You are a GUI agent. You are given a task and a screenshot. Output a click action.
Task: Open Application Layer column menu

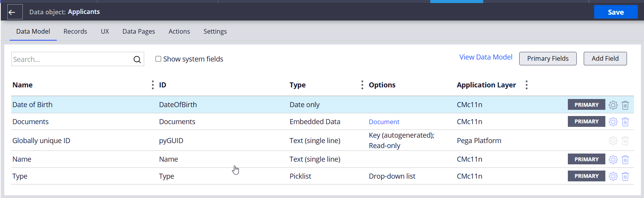pyautogui.click(x=526, y=85)
